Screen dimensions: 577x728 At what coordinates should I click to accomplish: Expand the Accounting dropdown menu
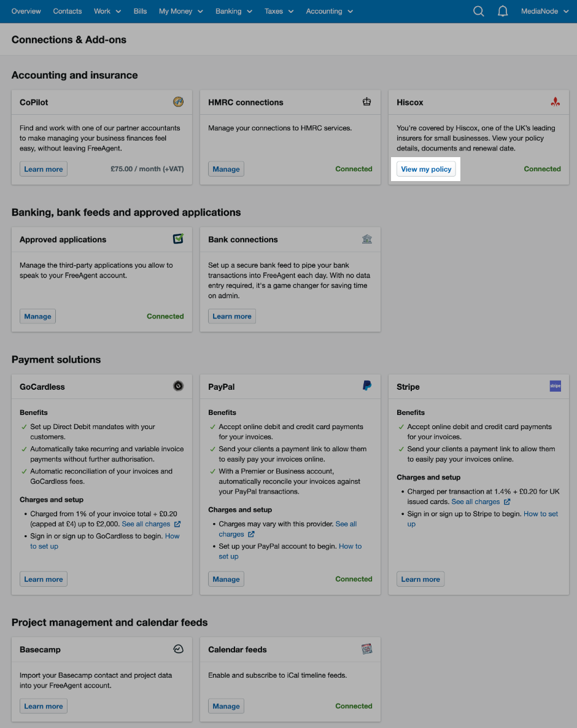tap(330, 11)
